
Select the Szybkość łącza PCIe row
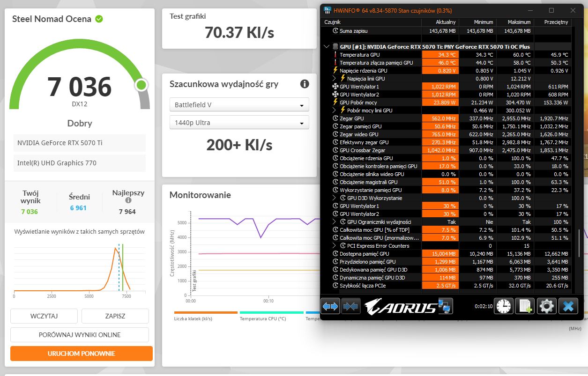click(447, 286)
